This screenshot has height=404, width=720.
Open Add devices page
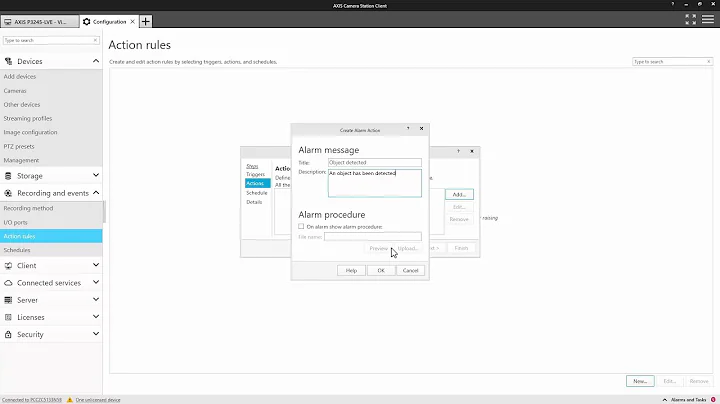coord(20,77)
